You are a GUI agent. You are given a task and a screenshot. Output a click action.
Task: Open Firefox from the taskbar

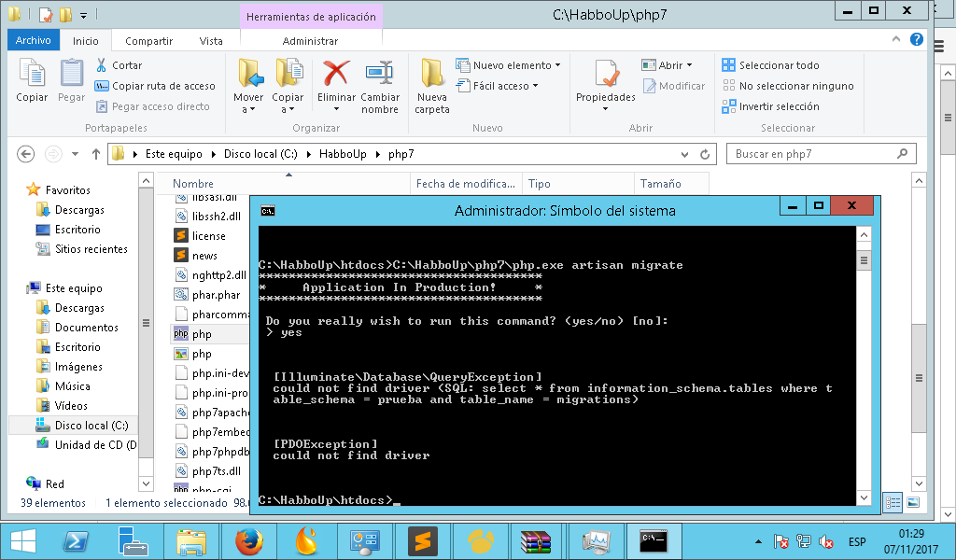248,541
